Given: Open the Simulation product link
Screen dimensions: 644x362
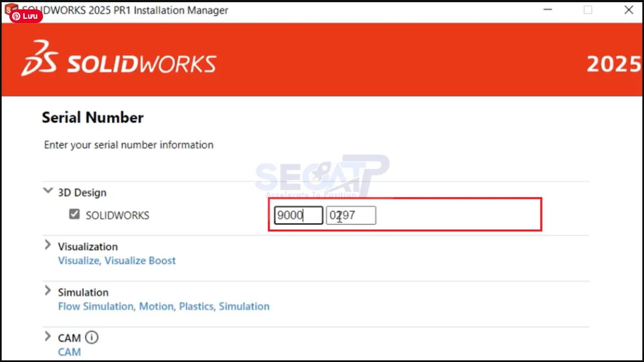Looking at the screenshot, I should 244,306.
